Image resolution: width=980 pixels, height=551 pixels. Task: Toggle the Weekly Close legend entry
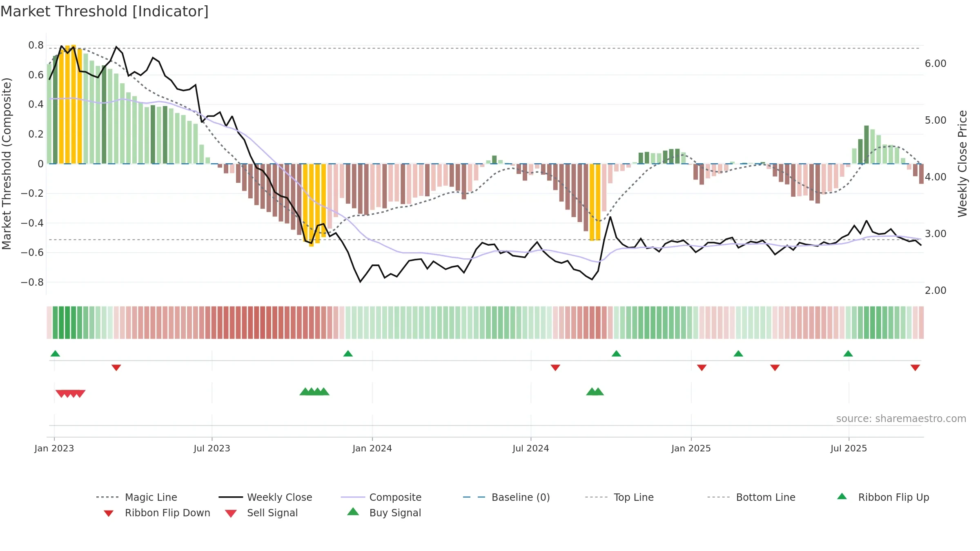click(x=265, y=497)
